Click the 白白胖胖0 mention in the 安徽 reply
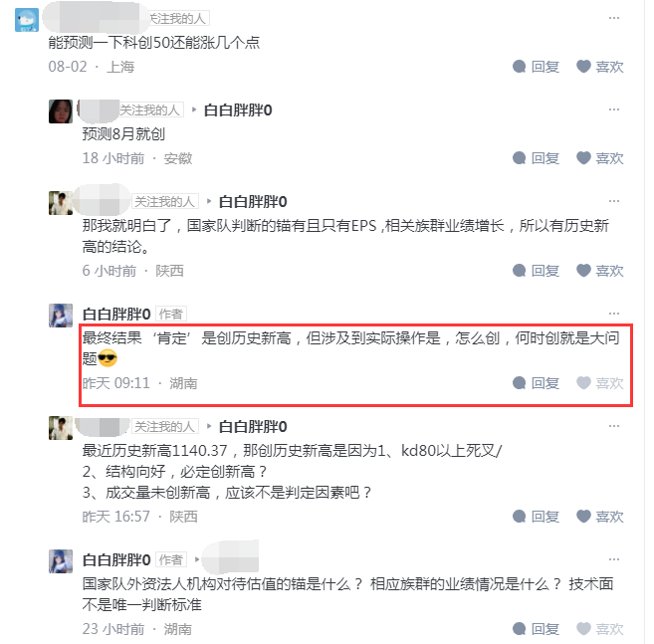 coord(238,110)
